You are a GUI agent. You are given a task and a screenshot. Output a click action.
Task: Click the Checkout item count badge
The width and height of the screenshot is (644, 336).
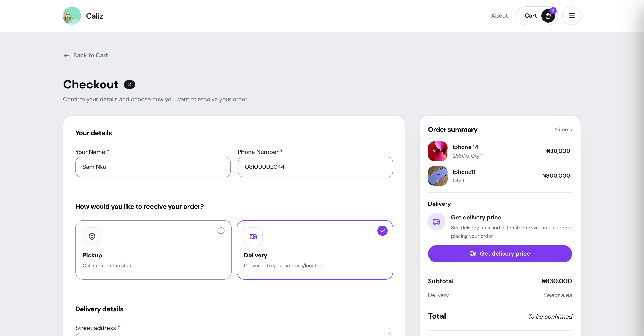(x=129, y=85)
